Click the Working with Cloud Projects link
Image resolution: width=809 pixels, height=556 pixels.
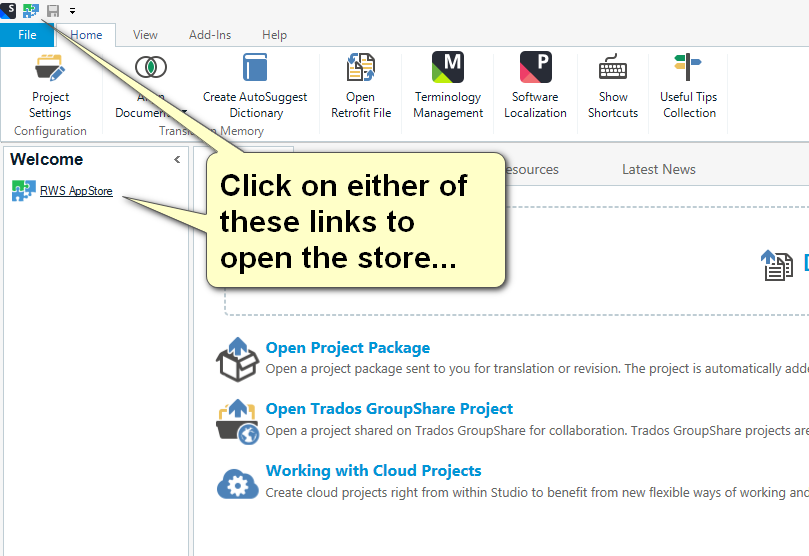(x=373, y=470)
